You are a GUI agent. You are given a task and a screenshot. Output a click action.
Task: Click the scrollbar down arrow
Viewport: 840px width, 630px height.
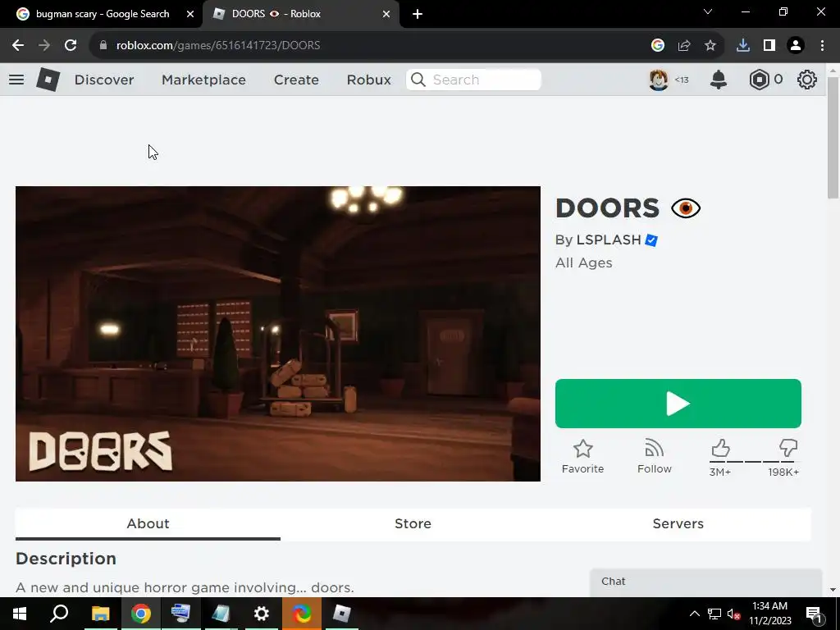[x=833, y=589]
